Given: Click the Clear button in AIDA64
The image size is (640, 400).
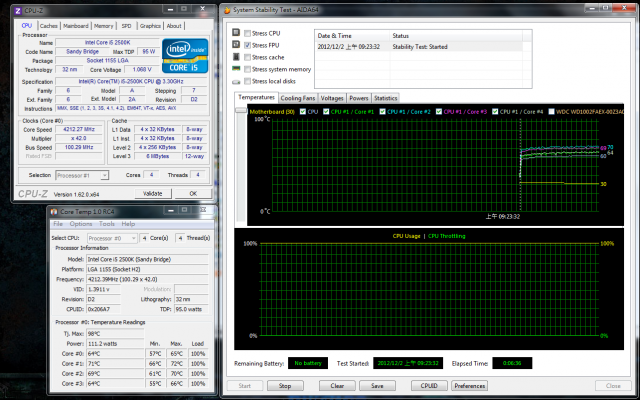Looking at the screenshot, I should [337, 386].
